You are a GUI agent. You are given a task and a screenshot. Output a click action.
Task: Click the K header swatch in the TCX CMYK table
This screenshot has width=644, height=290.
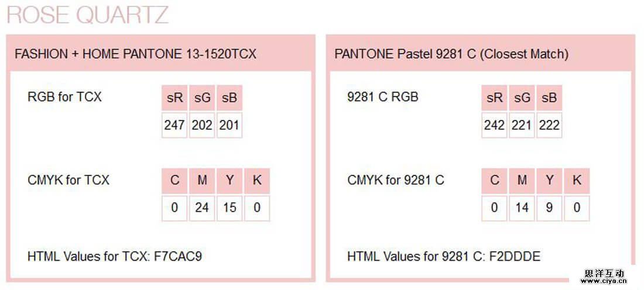click(257, 180)
